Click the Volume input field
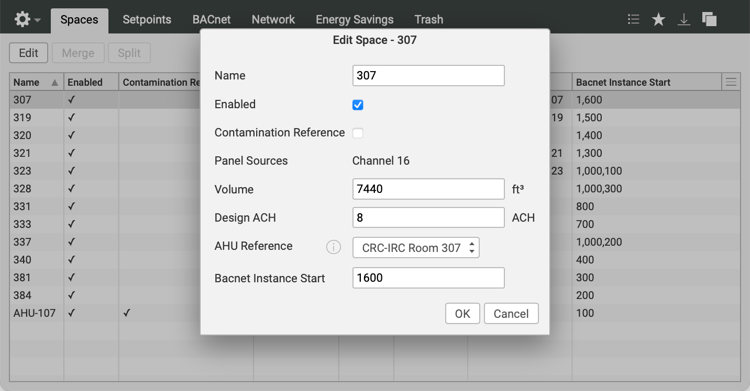This screenshot has height=391, width=750. [429, 189]
